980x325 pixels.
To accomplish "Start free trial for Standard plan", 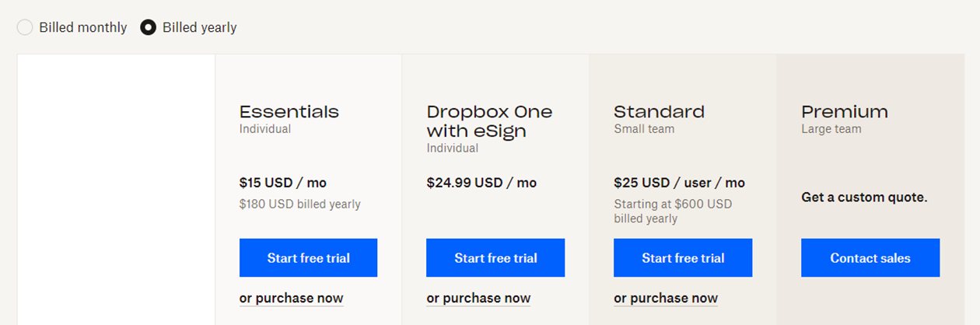I will point(683,258).
